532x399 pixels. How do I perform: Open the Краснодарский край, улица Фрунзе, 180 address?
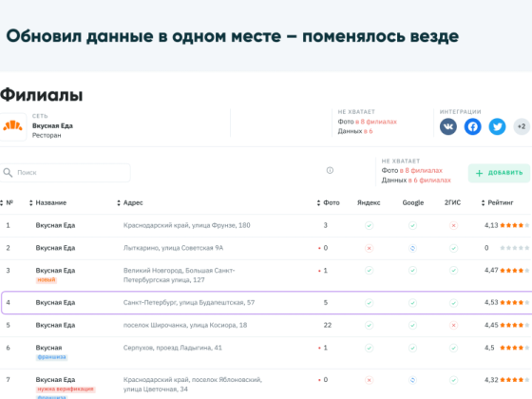[186, 225]
